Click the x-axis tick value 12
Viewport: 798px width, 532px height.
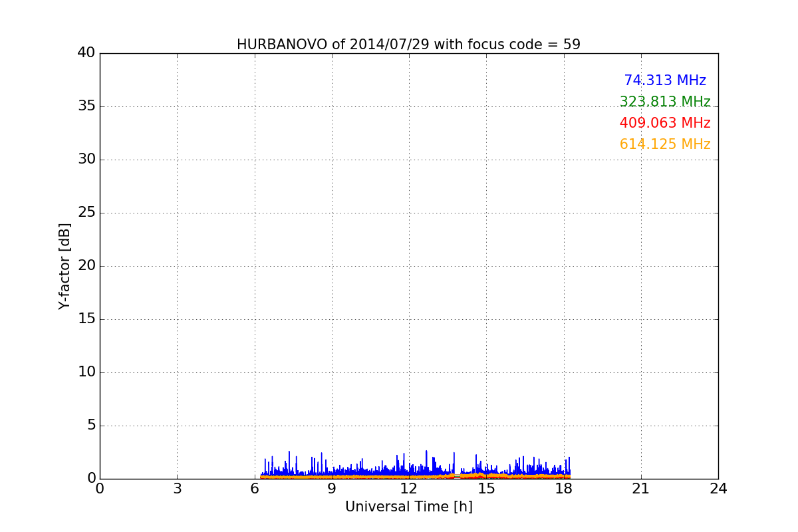click(409, 489)
